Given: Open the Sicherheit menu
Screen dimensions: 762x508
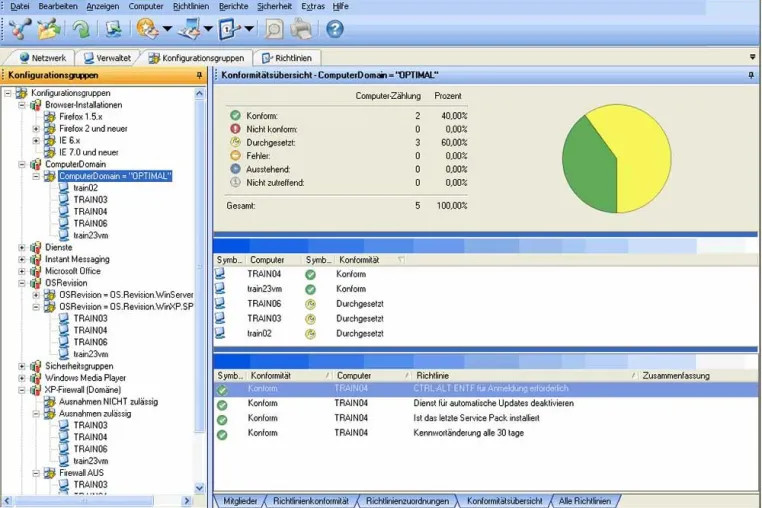Looking at the screenshot, I should pos(275,6).
